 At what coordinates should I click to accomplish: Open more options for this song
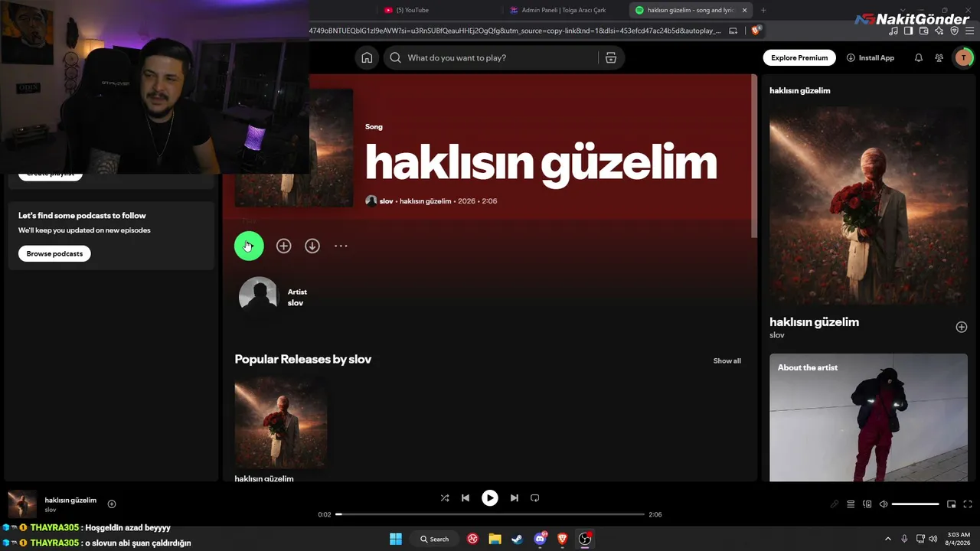(x=341, y=246)
